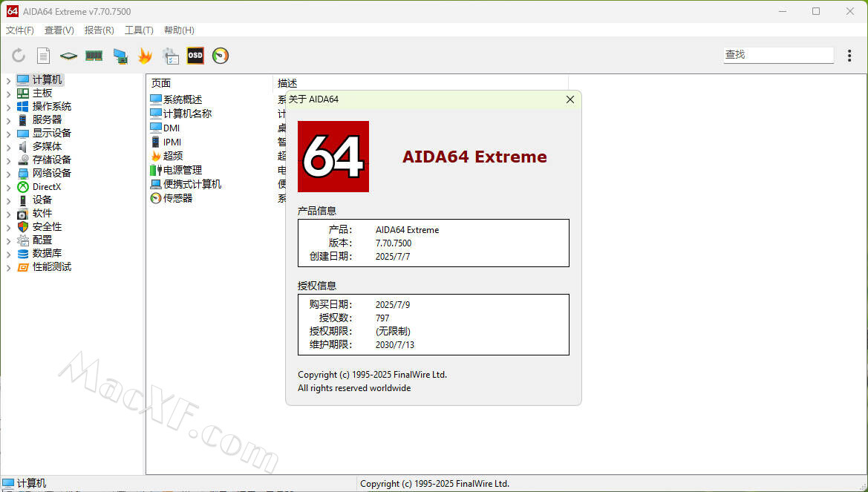868x492 pixels.
Task: Click the 数据库 database icon
Action: 23,254
